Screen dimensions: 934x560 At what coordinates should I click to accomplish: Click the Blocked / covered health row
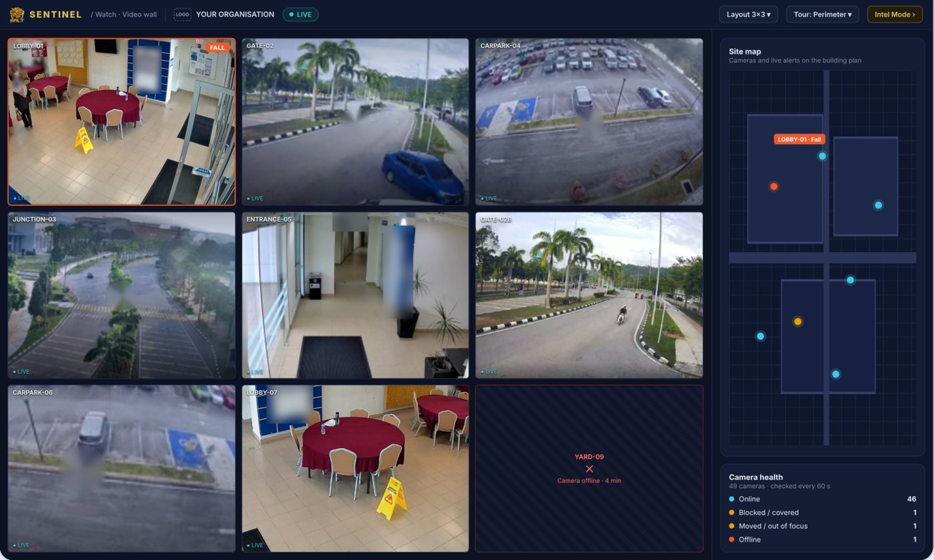click(822, 513)
